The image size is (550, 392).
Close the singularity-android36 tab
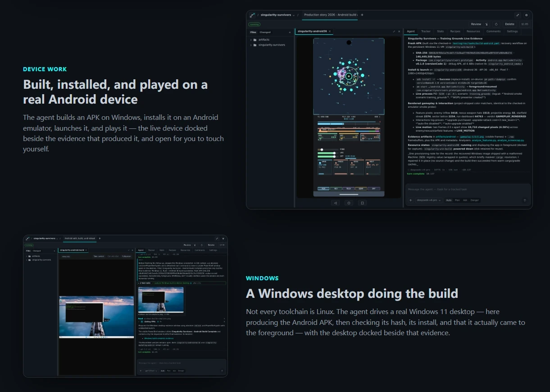330,32
